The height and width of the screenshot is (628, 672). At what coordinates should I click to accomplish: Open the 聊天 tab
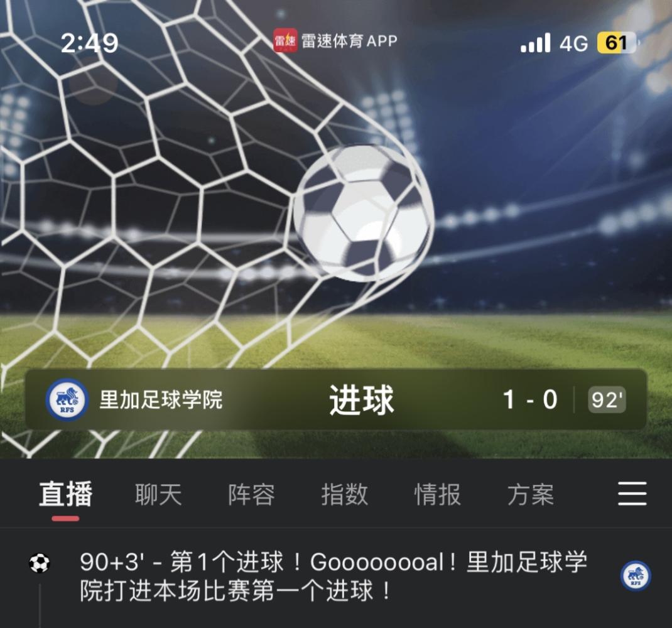pos(158,494)
